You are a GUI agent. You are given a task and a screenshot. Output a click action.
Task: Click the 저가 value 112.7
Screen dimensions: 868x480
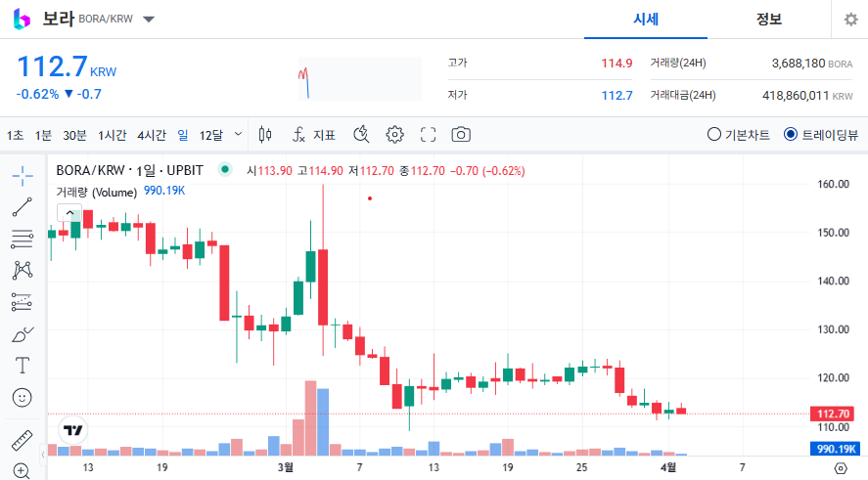click(617, 96)
